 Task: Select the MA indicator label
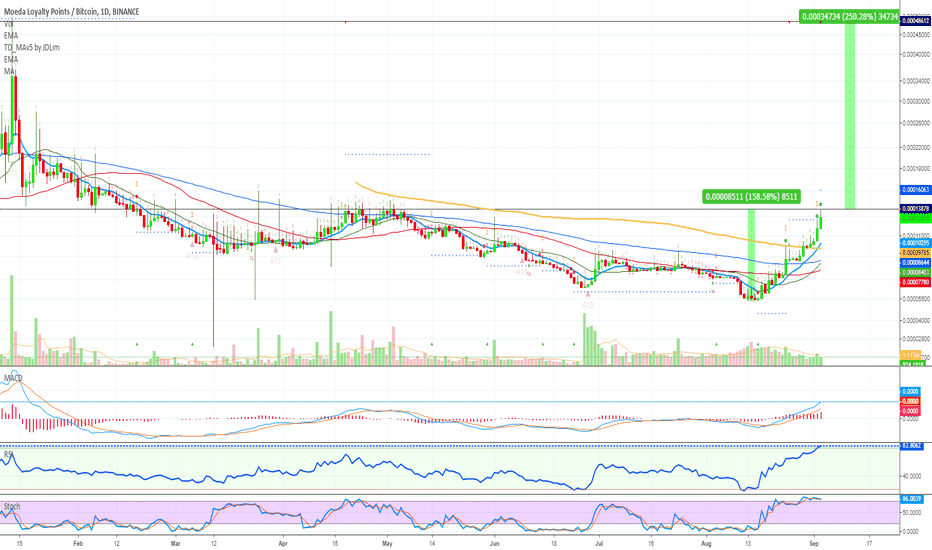pyautogui.click(x=9, y=71)
